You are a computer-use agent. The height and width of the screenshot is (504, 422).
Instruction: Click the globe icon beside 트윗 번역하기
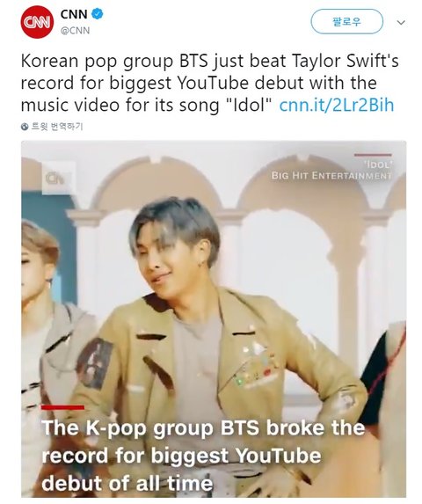coord(25,127)
